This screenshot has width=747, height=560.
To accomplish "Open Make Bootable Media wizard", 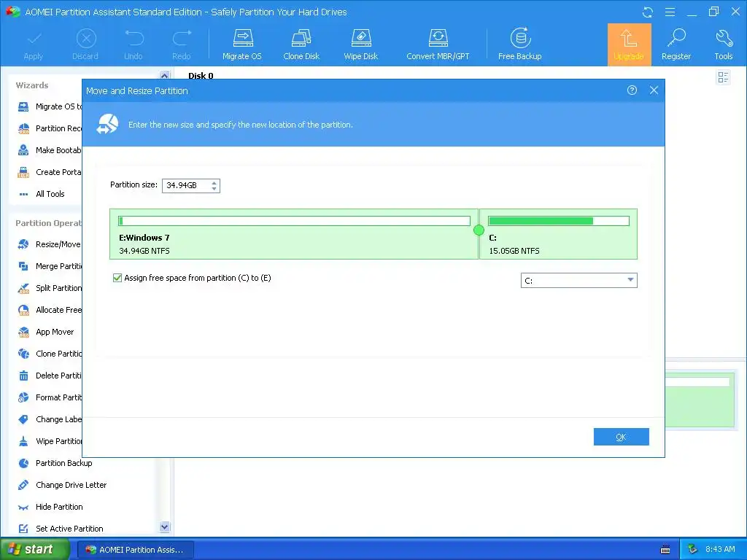I will (49, 150).
